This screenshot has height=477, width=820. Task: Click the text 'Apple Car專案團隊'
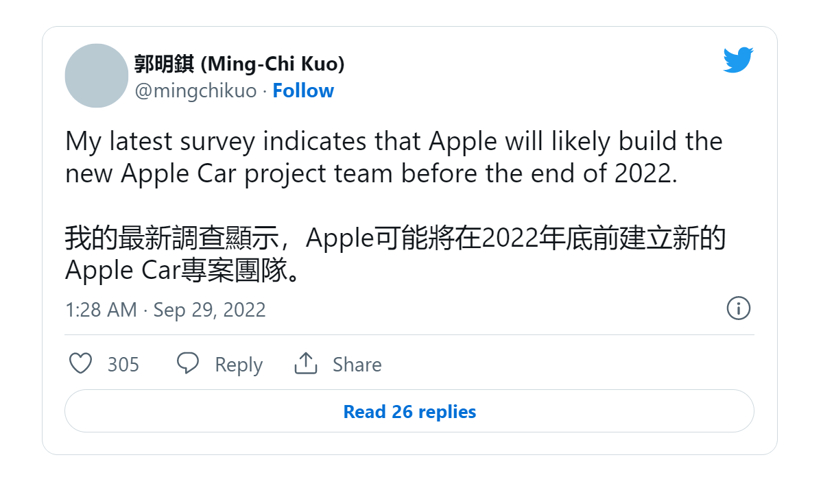177,270
